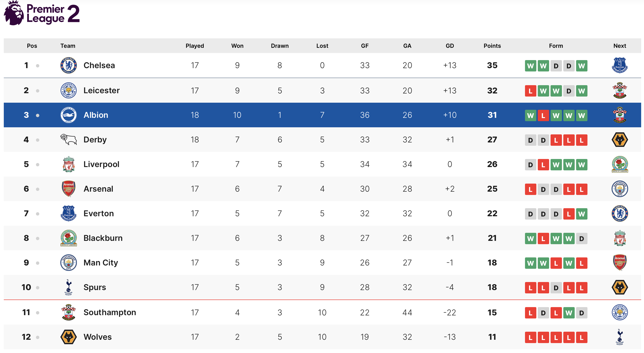Select Chelsea's first green W form badge
The image size is (644, 353).
pos(530,66)
